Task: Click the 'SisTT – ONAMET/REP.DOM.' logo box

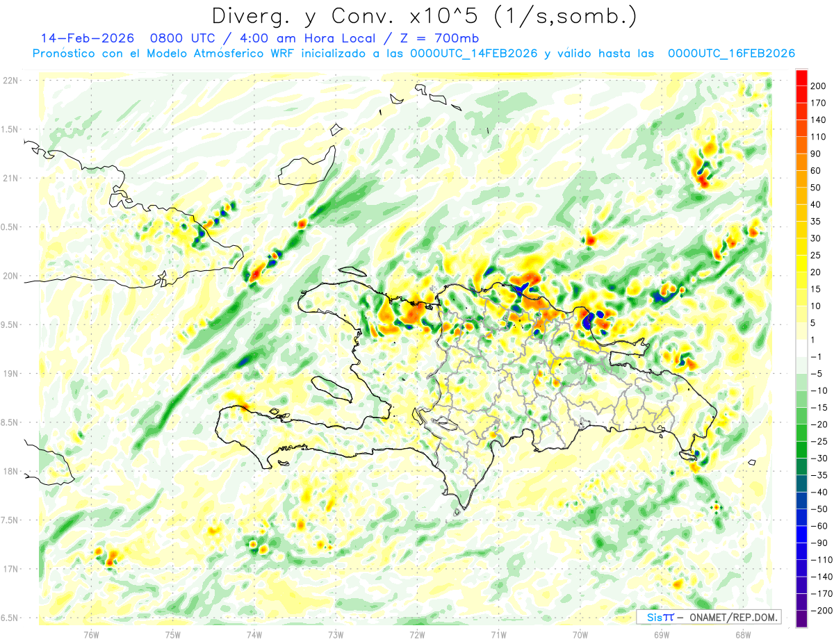Action: (x=708, y=617)
